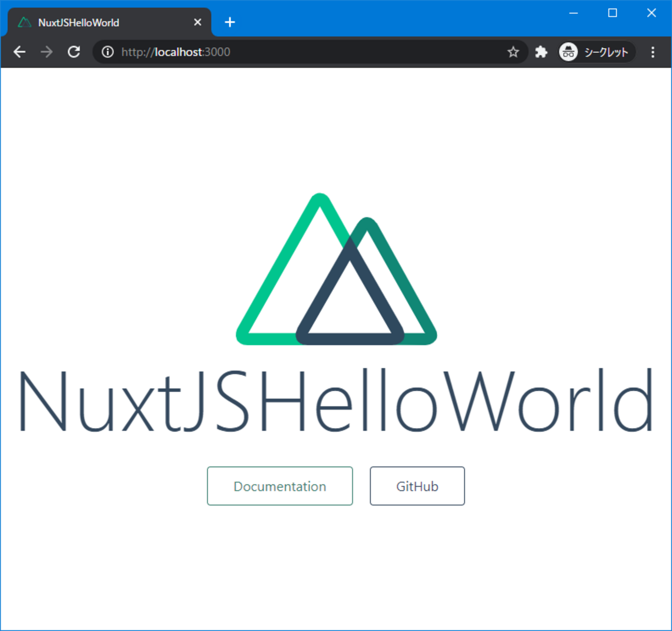Click the Nuxt triangle logo

pos(337,269)
